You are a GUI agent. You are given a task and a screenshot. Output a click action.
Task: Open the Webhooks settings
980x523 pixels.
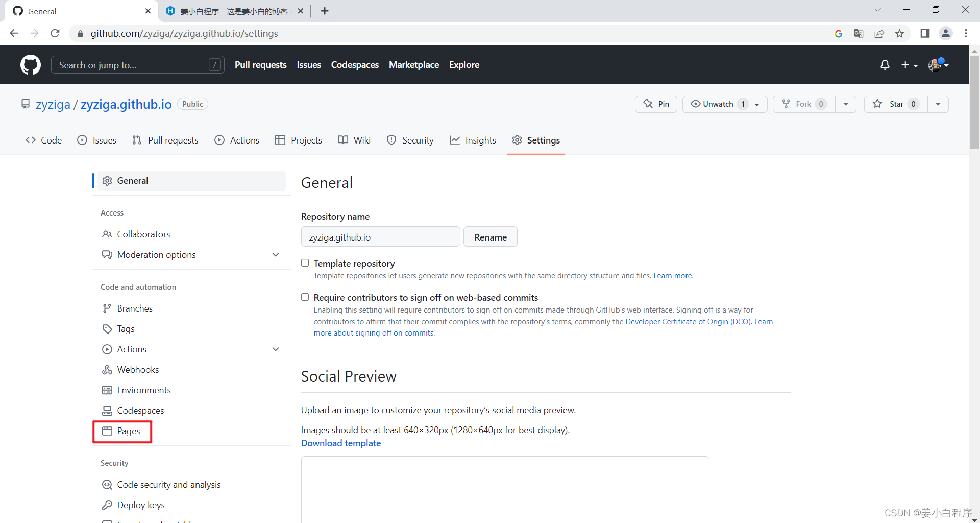point(138,369)
